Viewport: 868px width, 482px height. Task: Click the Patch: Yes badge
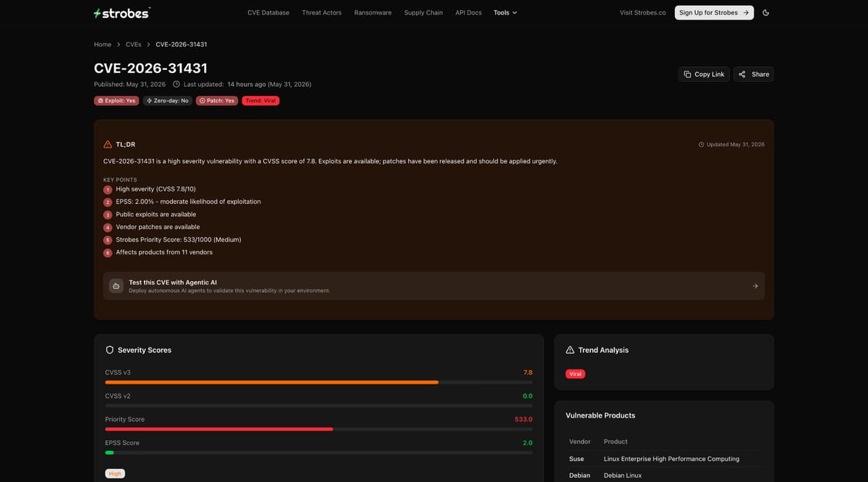point(217,100)
